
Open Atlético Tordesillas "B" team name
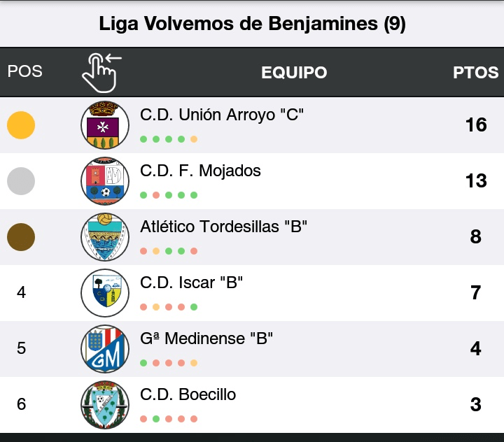click(x=224, y=227)
